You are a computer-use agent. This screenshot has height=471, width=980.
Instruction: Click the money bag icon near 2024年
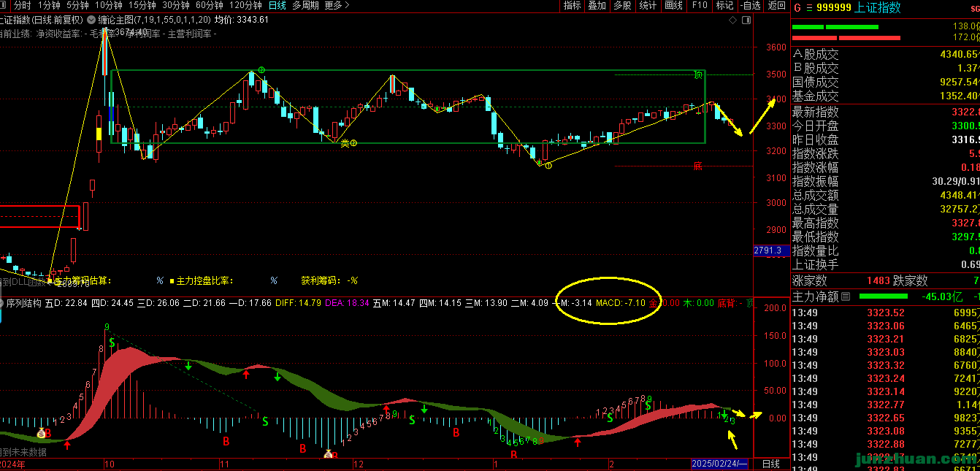point(42,432)
